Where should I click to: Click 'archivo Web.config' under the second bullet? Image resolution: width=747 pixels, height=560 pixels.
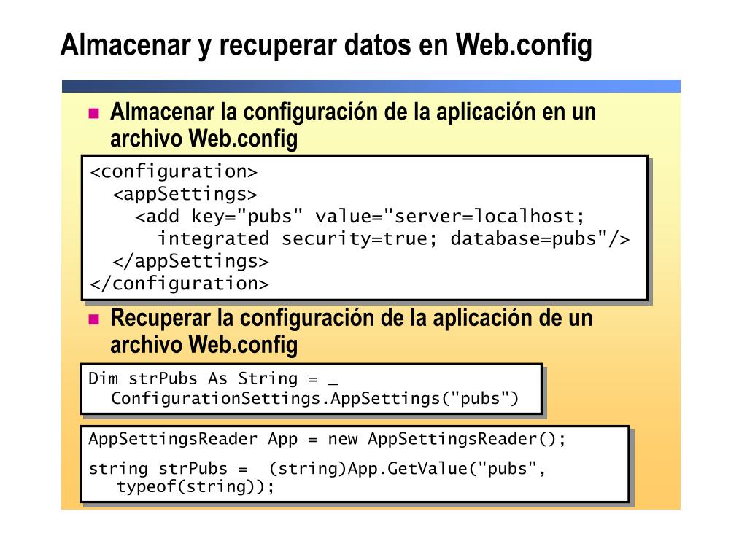pos(204,345)
